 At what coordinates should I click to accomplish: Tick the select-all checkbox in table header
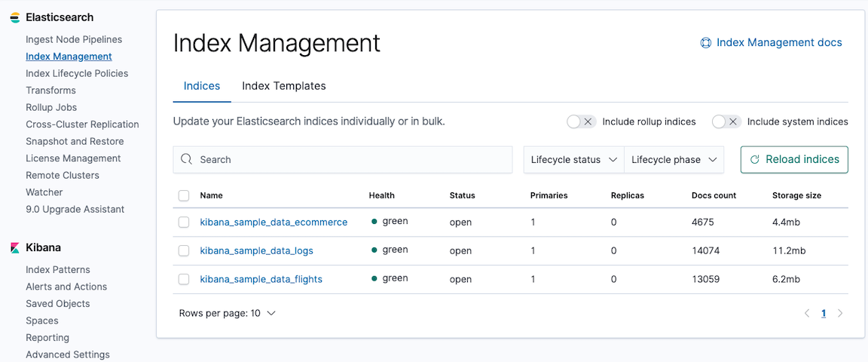(x=184, y=196)
